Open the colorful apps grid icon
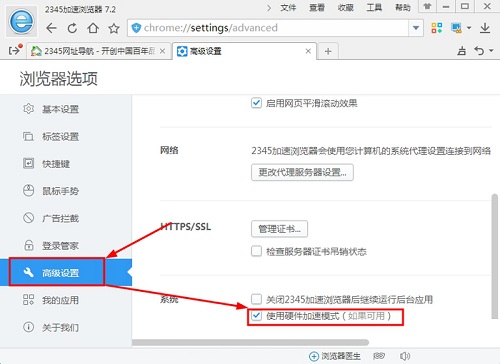The image size is (500, 364). pos(437,28)
